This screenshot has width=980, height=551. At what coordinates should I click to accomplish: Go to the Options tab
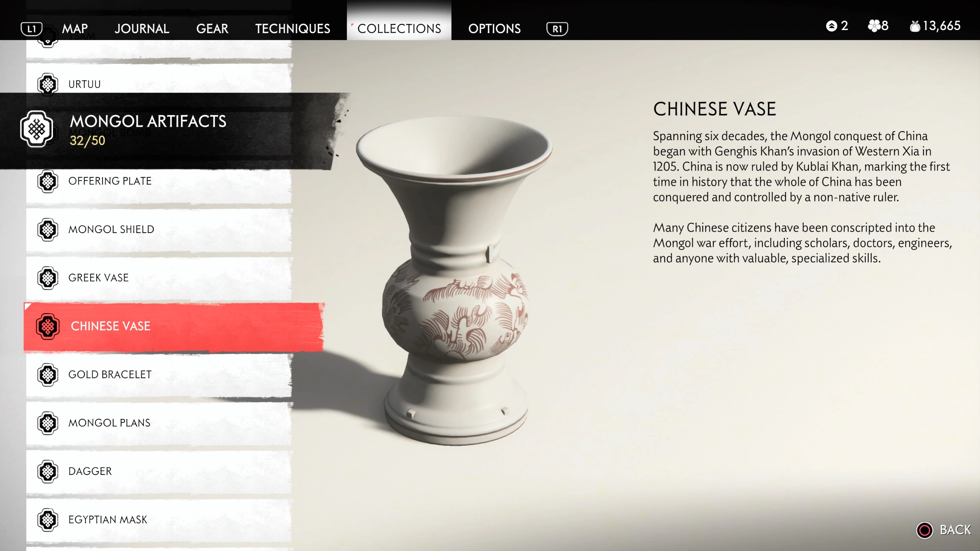pos(494,29)
